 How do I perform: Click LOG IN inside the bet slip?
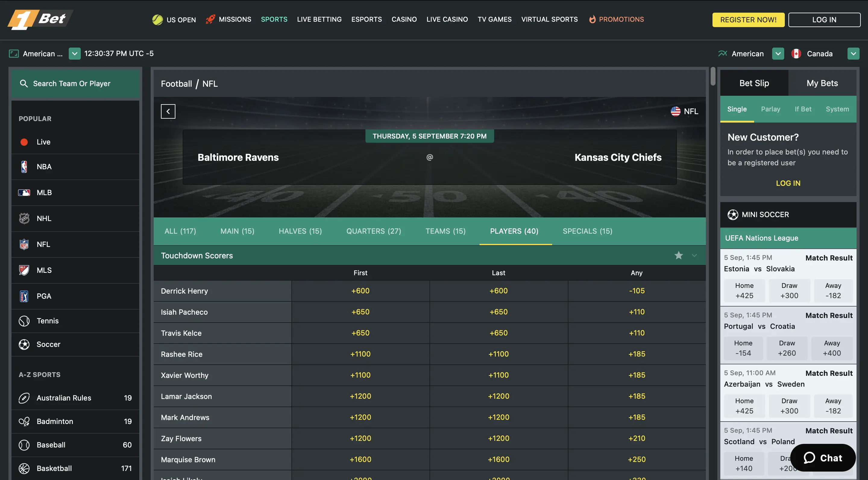coord(788,183)
